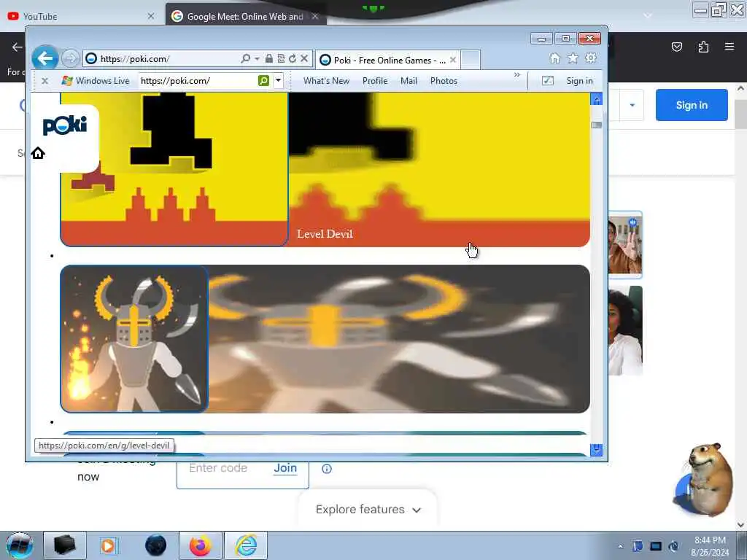Open the knight with axe game thumbnail
Screen dimensions: 747x560
coord(134,339)
